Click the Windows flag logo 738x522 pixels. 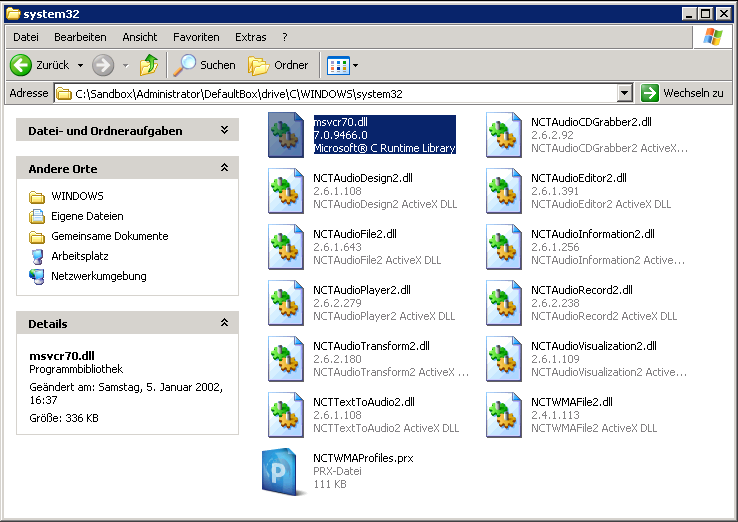(x=713, y=37)
